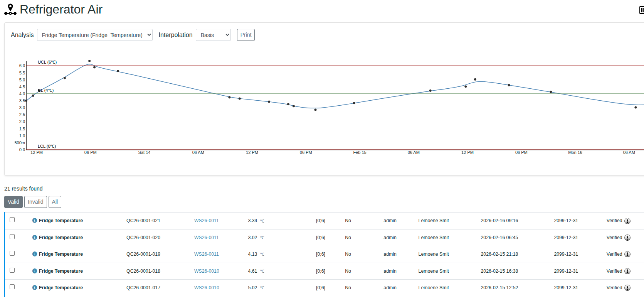Click the verified status icon for QC26-0001-018
This screenshot has height=297, width=644.
(x=627, y=271)
